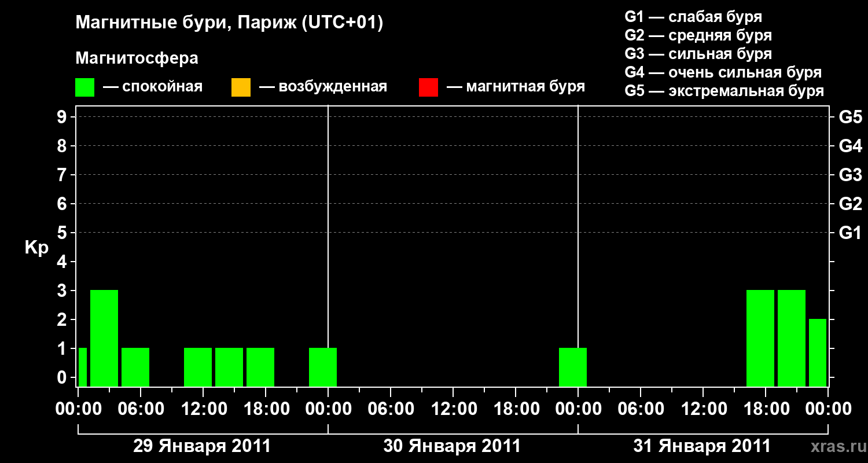Click the Kp 3 bar at 18:00 on 31 January

[760, 338]
